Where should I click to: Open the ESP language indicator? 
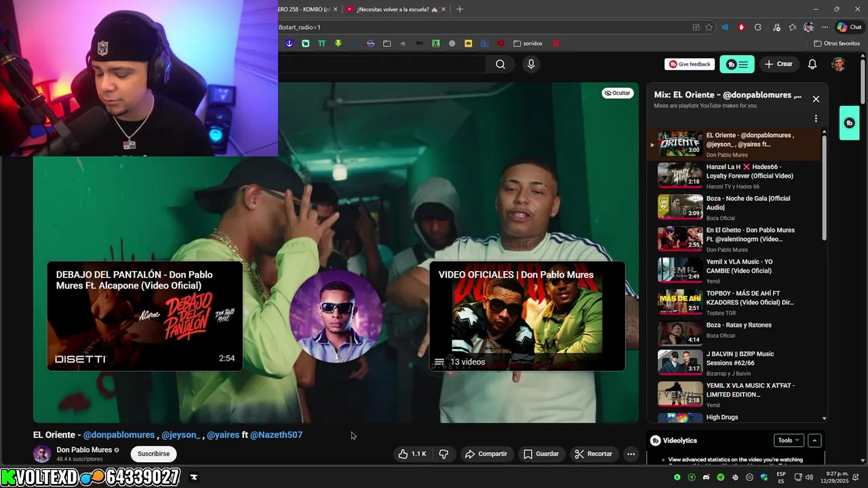(781, 477)
